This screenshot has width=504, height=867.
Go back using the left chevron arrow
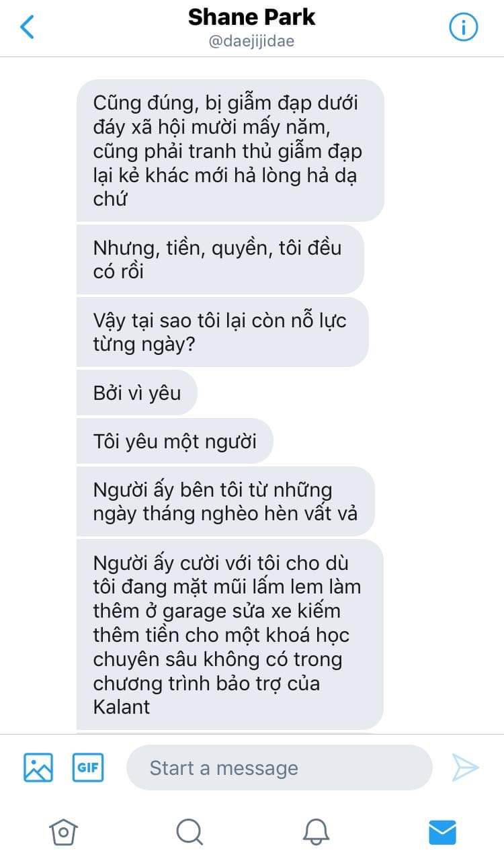[27, 27]
